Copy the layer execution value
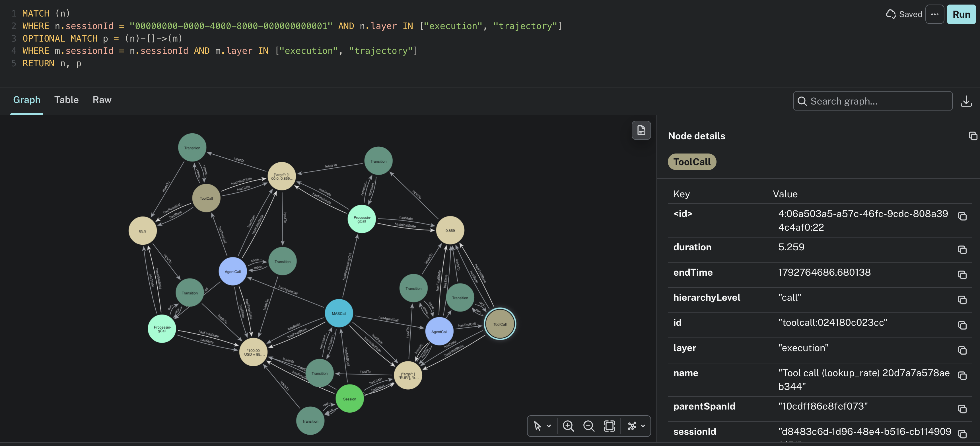This screenshot has height=446, width=980. pos(962,350)
